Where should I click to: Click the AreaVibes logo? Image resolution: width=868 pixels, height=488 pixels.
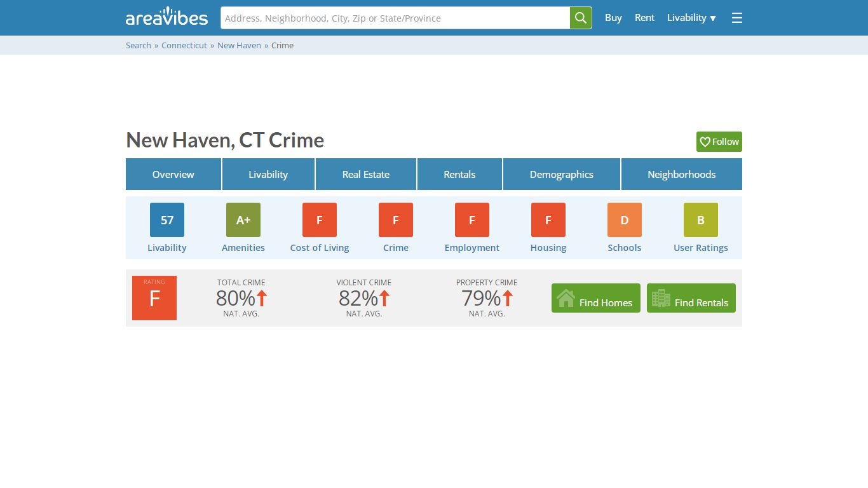(166, 17)
